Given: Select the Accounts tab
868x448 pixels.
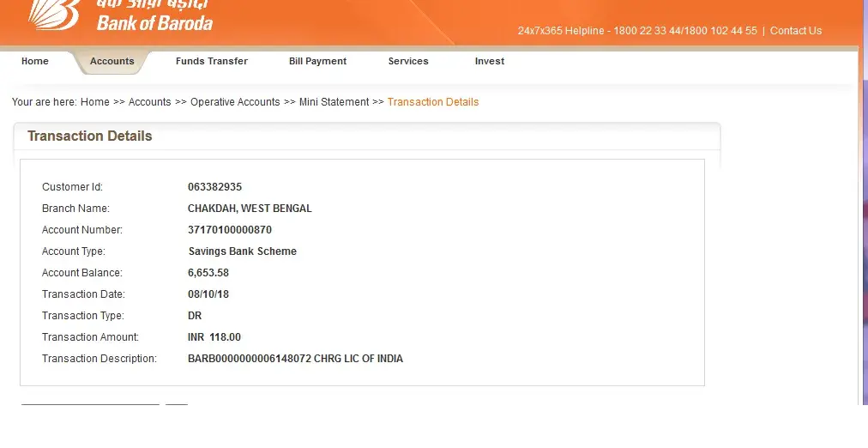Looking at the screenshot, I should (112, 62).
